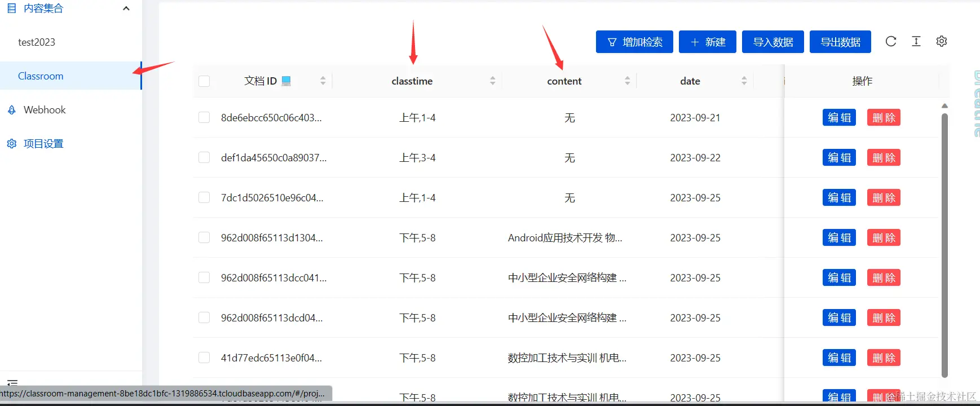Edit the 962d008f65113d1304 record
The width and height of the screenshot is (980, 406).
coord(839,237)
